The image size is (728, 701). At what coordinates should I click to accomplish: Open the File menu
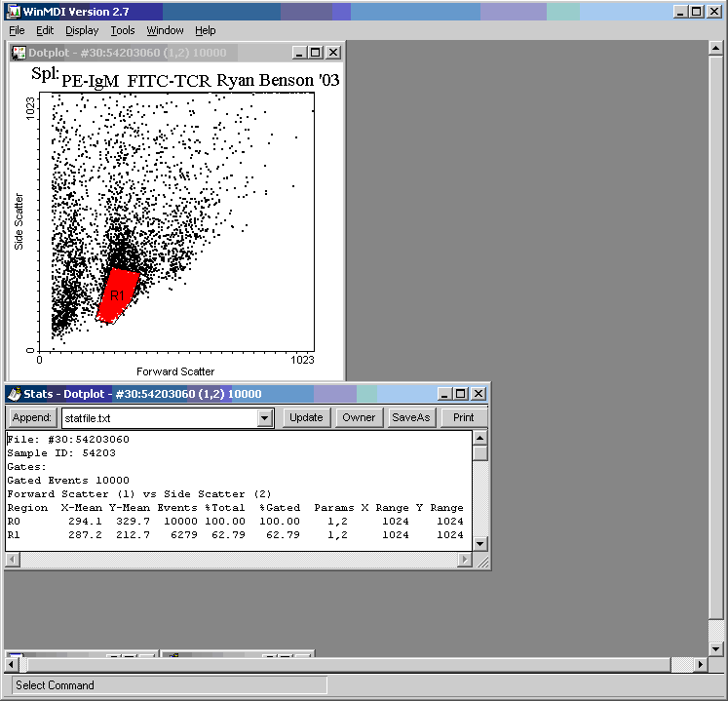[17, 30]
